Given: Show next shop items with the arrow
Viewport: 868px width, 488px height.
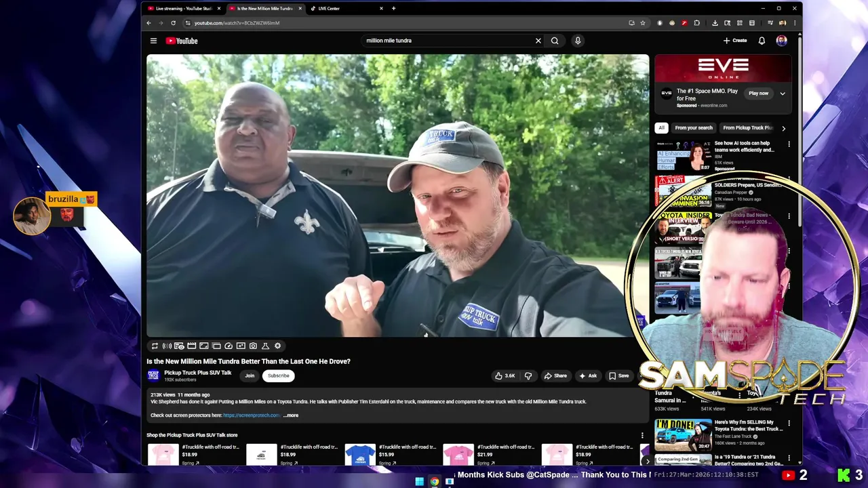Looking at the screenshot, I should [x=647, y=461].
